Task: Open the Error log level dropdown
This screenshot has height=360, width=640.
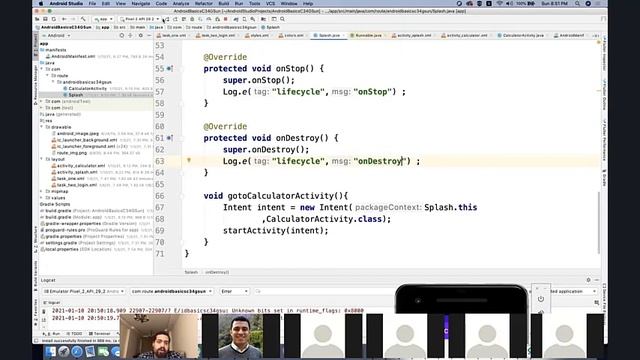Action: tap(234, 291)
